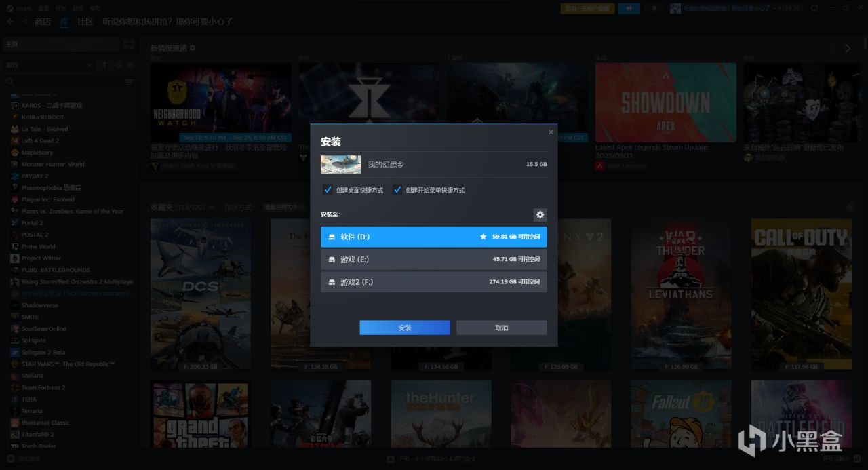Viewport: 868px width, 470px height.
Task: Open install settings gear in dialog
Action: [540, 215]
